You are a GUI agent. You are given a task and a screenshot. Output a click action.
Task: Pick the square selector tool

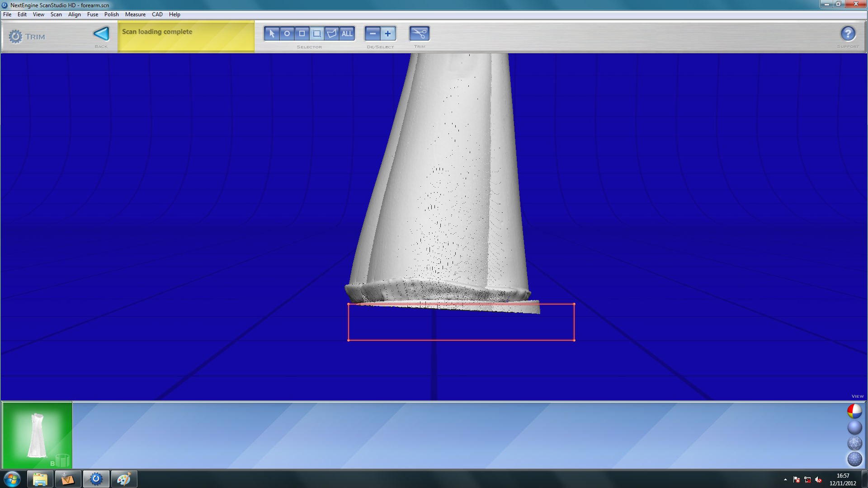[302, 33]
